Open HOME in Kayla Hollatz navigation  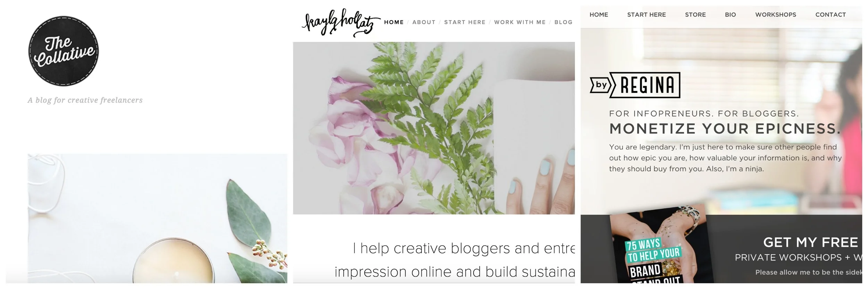pos(394,22)
